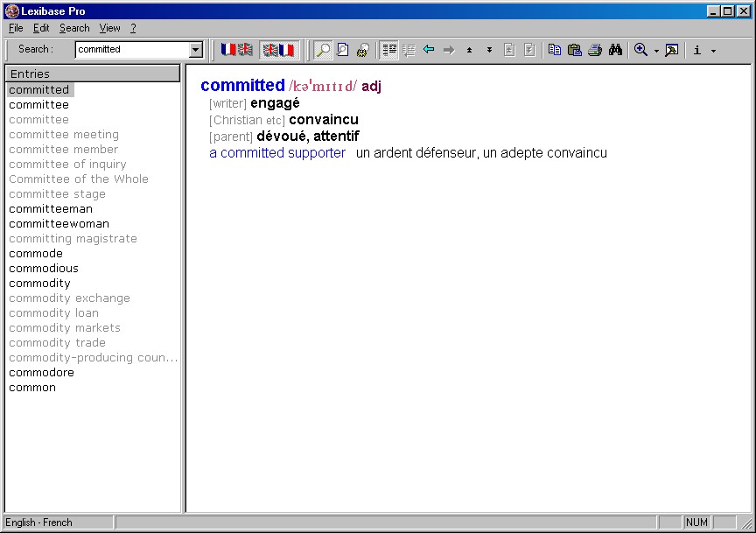Go back with the cyan left arrow

429,49
